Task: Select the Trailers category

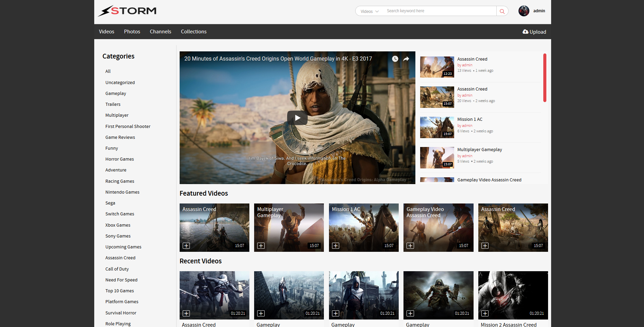Action: [113, 104]
